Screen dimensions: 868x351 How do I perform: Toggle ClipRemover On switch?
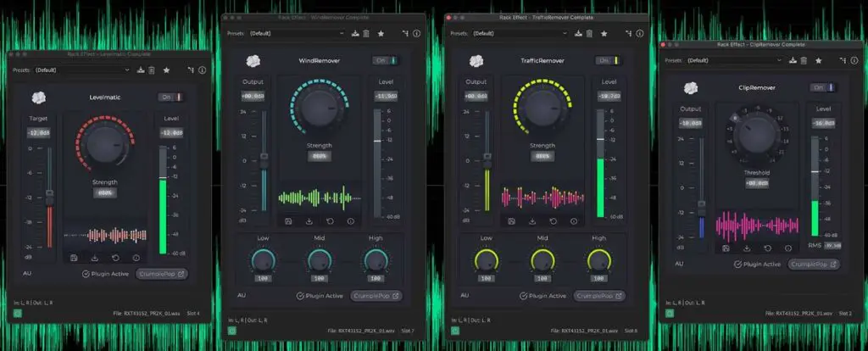824,87
